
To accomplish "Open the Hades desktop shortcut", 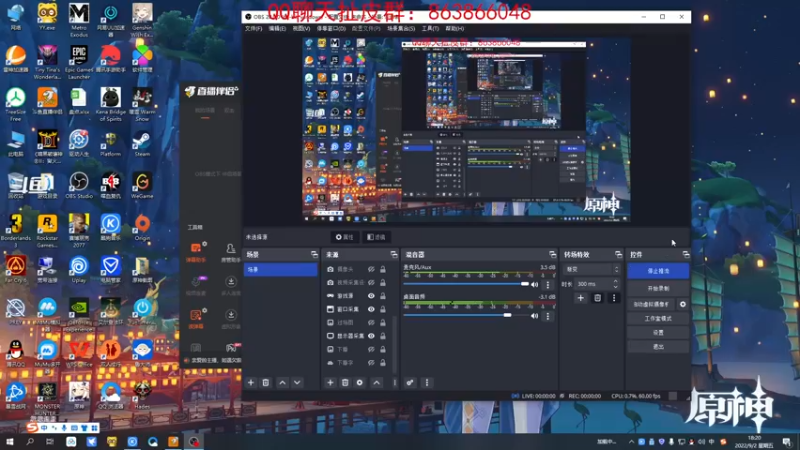I will coord(142,395).
